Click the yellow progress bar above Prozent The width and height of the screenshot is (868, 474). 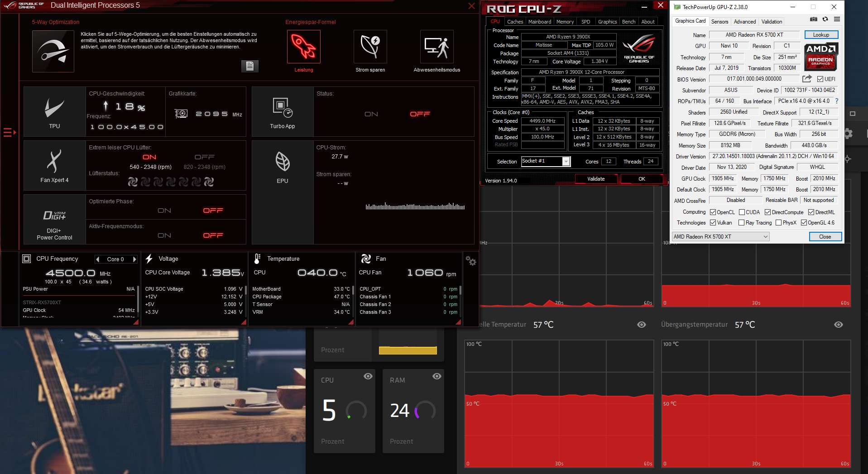click(x=407, y=350)
